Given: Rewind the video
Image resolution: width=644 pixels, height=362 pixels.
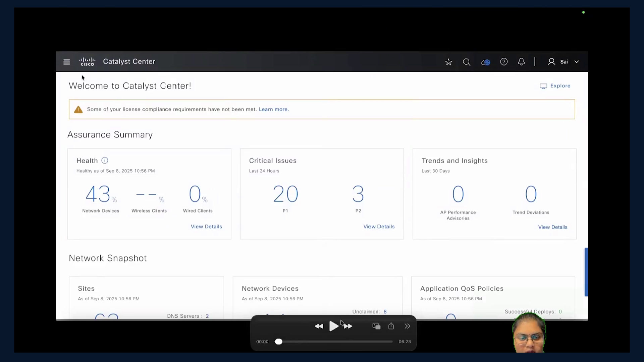Looking at the screenshot, I should coord(319,326).
